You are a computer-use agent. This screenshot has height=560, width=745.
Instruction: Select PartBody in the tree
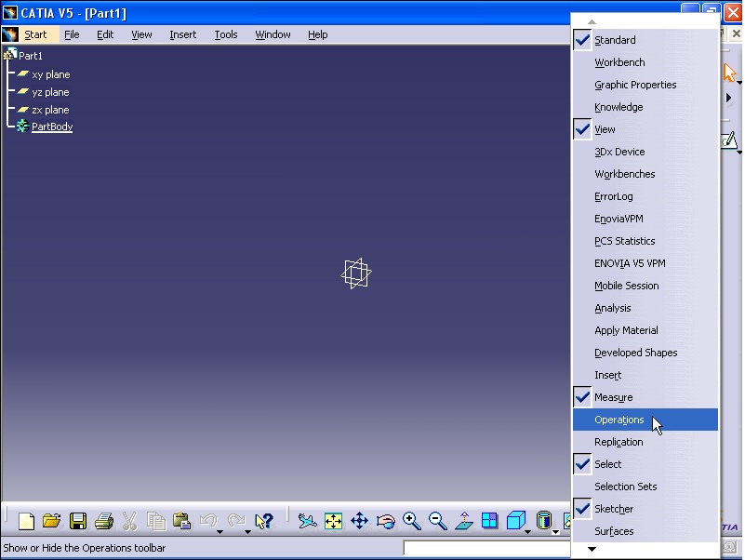52,127
